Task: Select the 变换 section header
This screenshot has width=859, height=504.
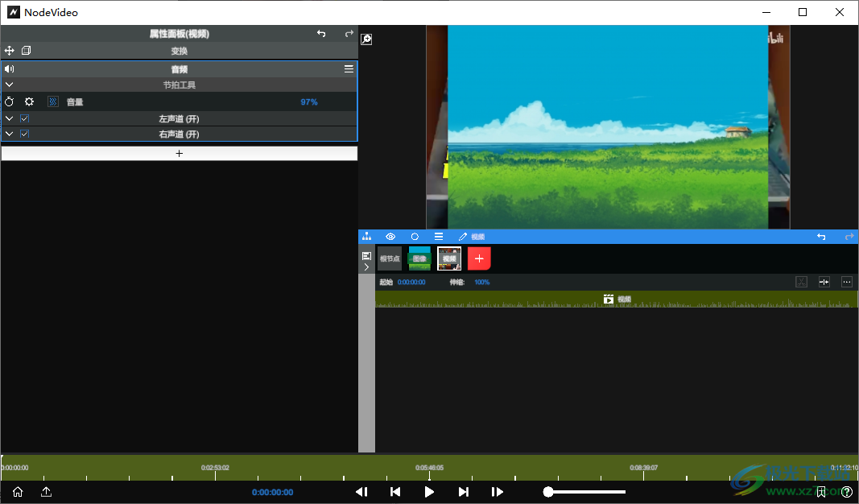Action: [x=180, y=51]
